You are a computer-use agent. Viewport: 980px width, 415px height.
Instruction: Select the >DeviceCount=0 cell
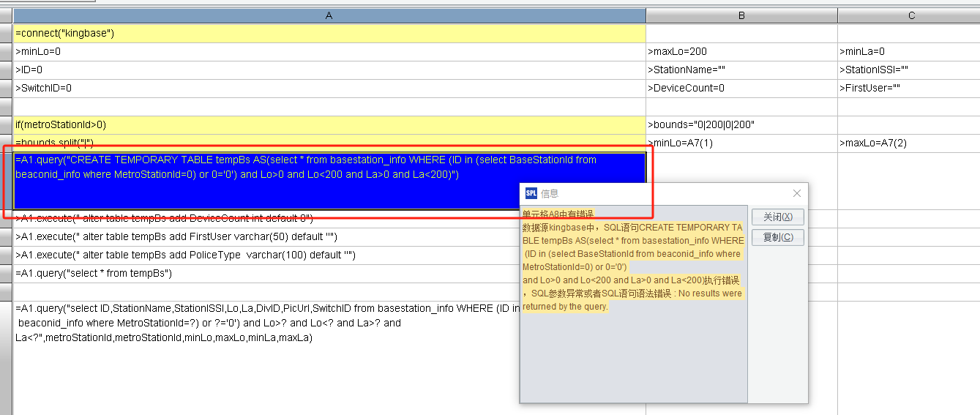coord(741,89)
